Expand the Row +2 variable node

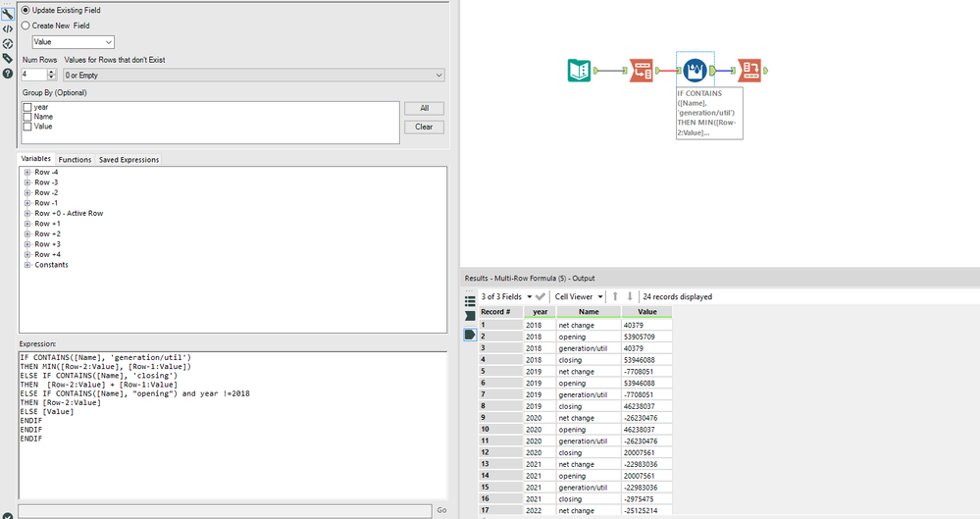point(27,234)
